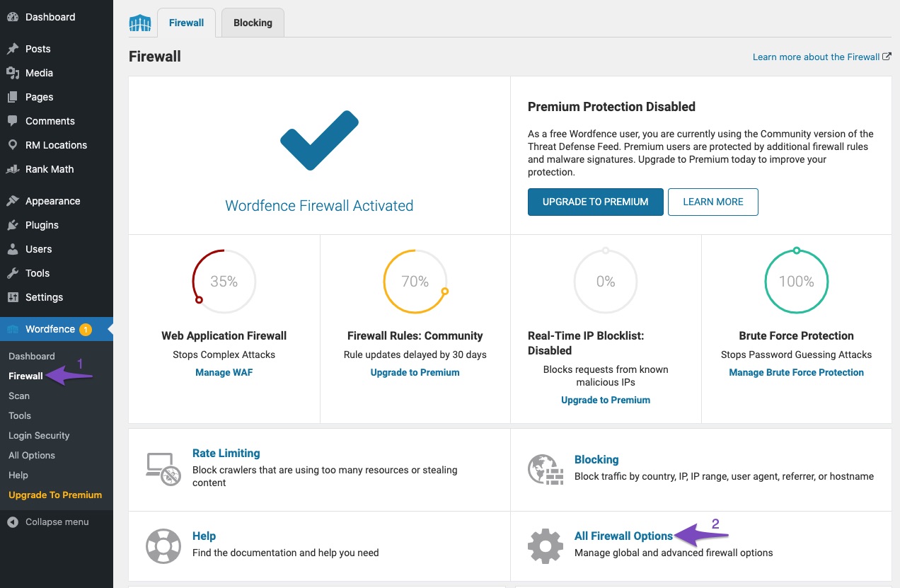
Task: Switch to the Blocking tab
Action: (x=253, y=23)
